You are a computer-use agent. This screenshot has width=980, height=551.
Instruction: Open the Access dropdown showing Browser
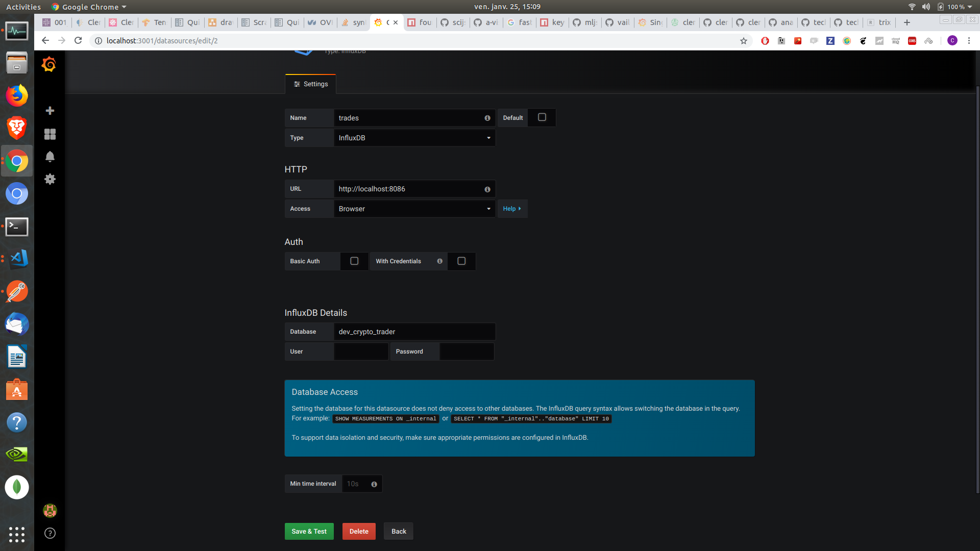[x=414, y=209]
